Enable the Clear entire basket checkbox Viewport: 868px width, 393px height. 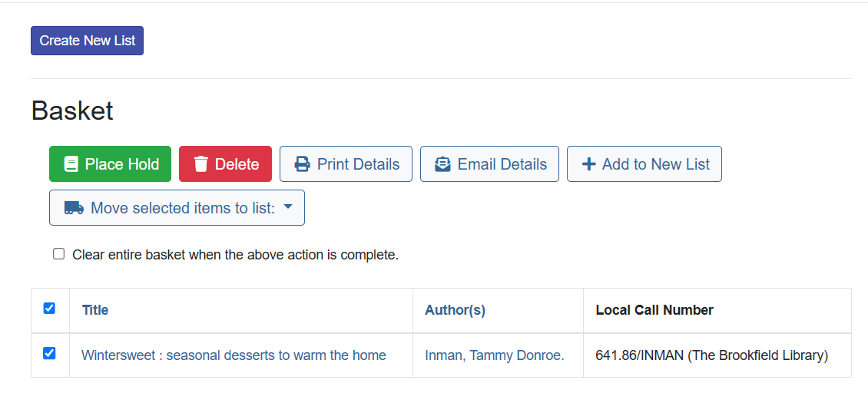59,254
